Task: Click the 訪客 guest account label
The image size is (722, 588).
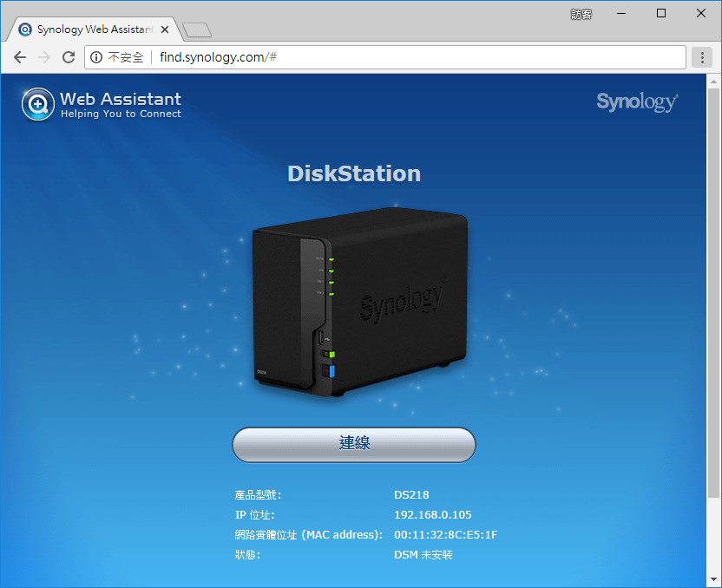Action: tap(581, 14)
